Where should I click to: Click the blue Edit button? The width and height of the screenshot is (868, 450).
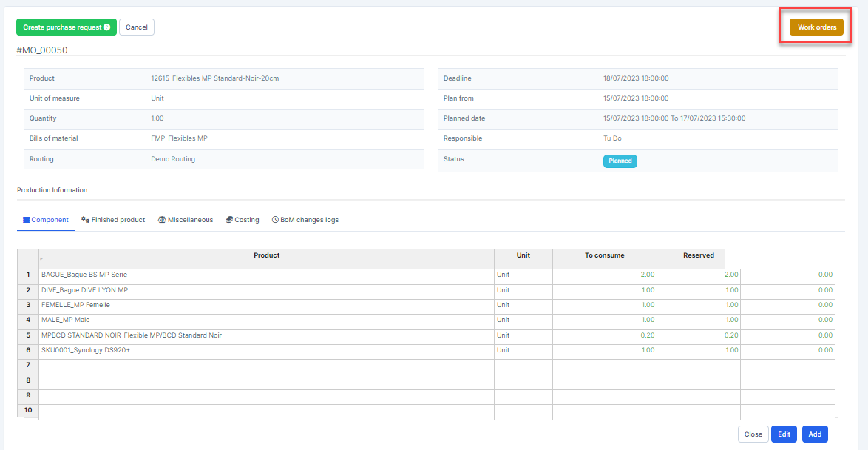[784, 434]
